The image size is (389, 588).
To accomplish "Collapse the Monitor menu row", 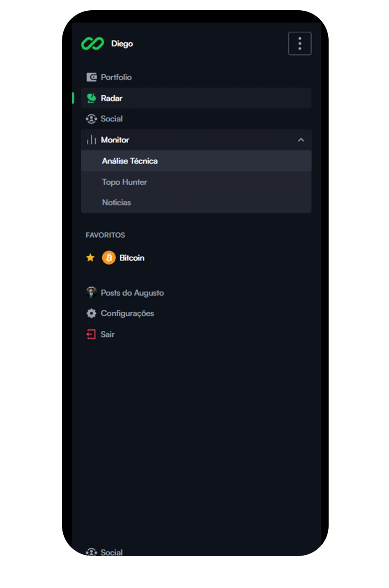I will [x=196, y=140].
